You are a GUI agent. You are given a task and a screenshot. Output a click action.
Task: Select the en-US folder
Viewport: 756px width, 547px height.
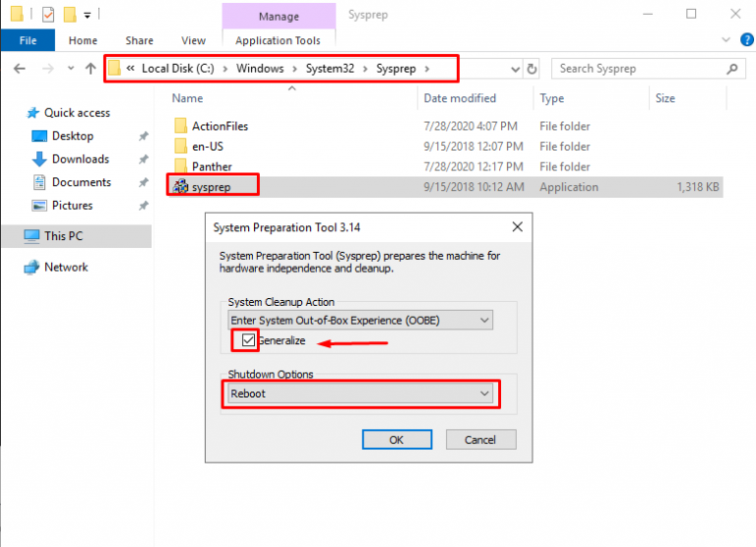(208, 147)
